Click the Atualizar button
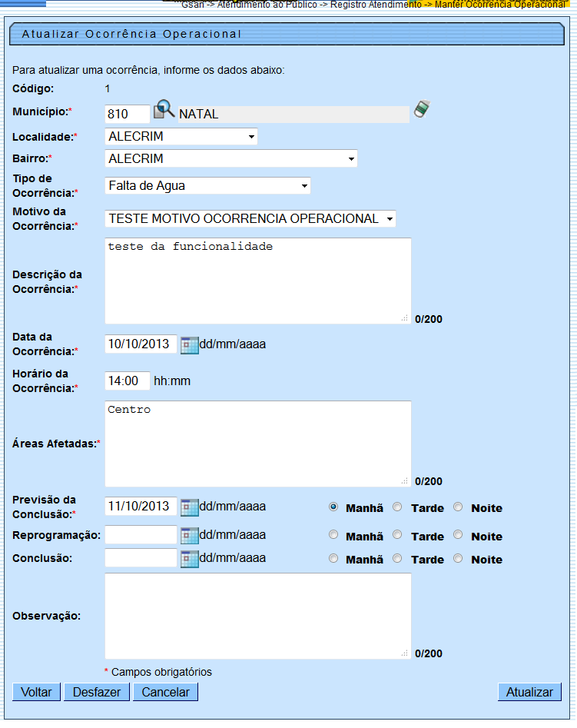Image resolution: width=577 pixels, height=728 pixels. [529, 692]
